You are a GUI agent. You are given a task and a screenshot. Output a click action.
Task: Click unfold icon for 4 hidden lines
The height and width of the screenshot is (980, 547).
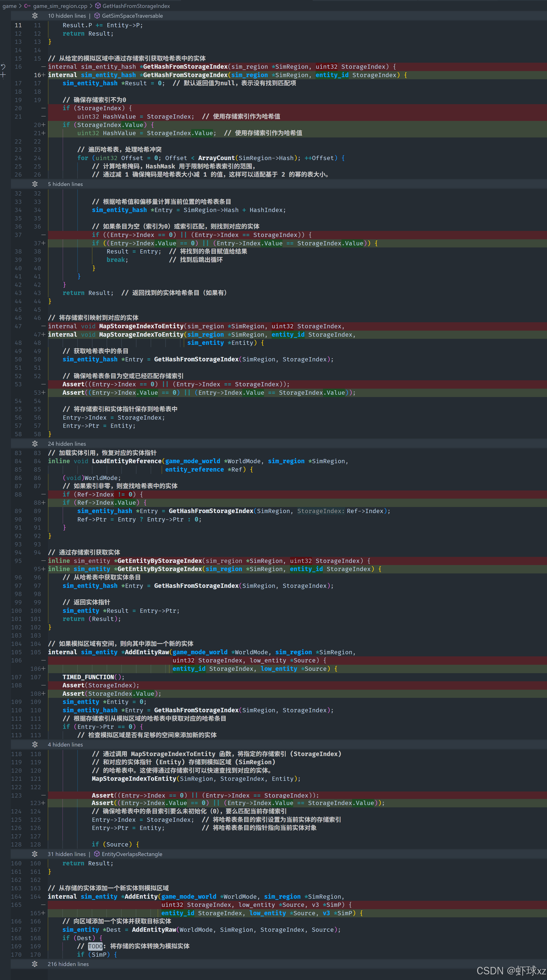(35, 744)
